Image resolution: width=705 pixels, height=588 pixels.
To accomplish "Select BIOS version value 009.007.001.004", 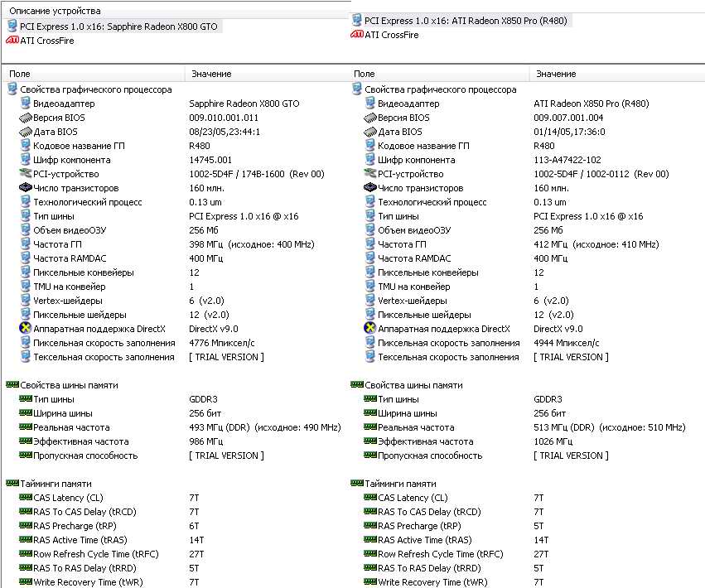I will coord(568,118).
